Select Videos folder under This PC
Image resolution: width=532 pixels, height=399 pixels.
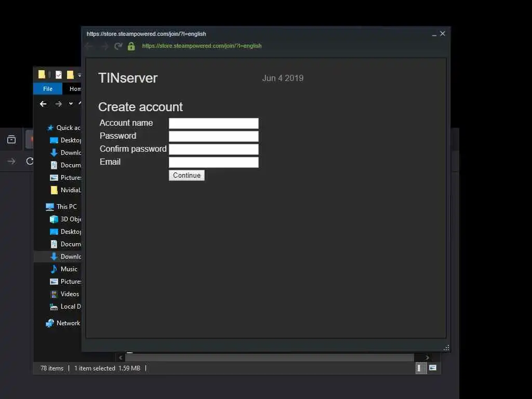click(64, 294)
